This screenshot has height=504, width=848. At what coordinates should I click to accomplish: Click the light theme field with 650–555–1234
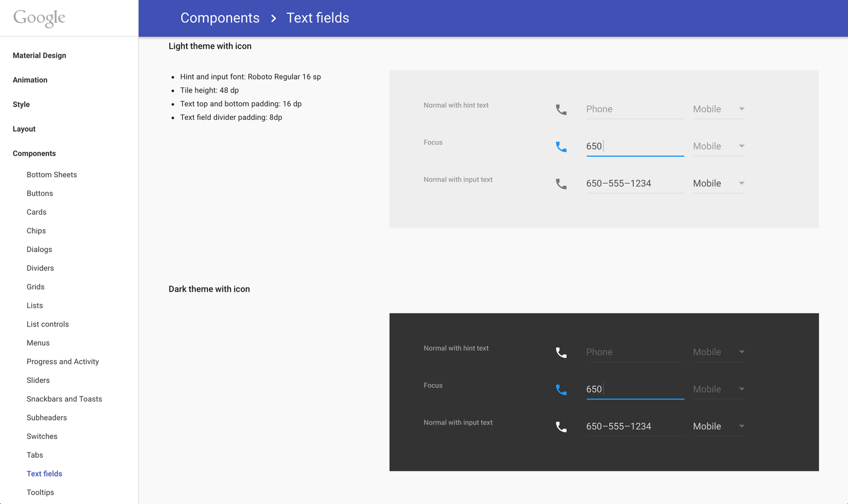pyautogui.click(x=635, y=183)
